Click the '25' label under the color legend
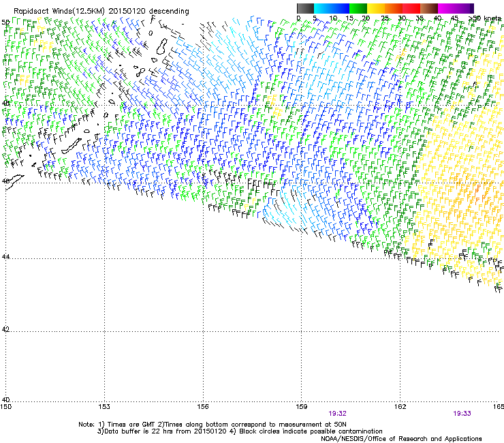This screenshot has width=504, height=443. tap(385, 18)
